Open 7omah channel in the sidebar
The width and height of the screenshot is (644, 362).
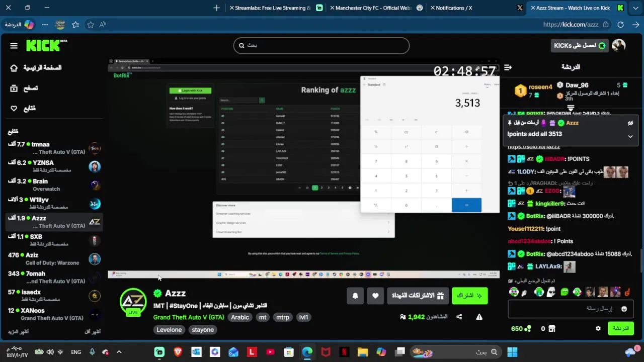54,278
